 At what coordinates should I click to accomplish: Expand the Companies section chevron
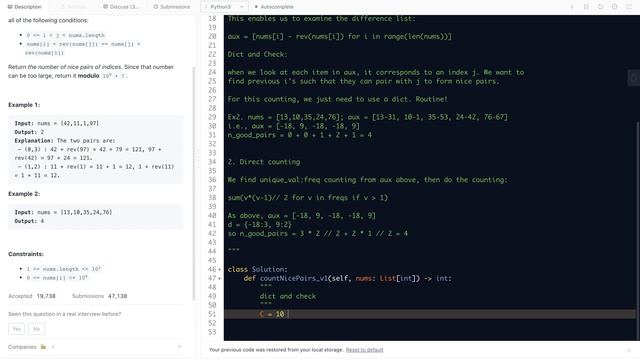click(x=180, y=347)
